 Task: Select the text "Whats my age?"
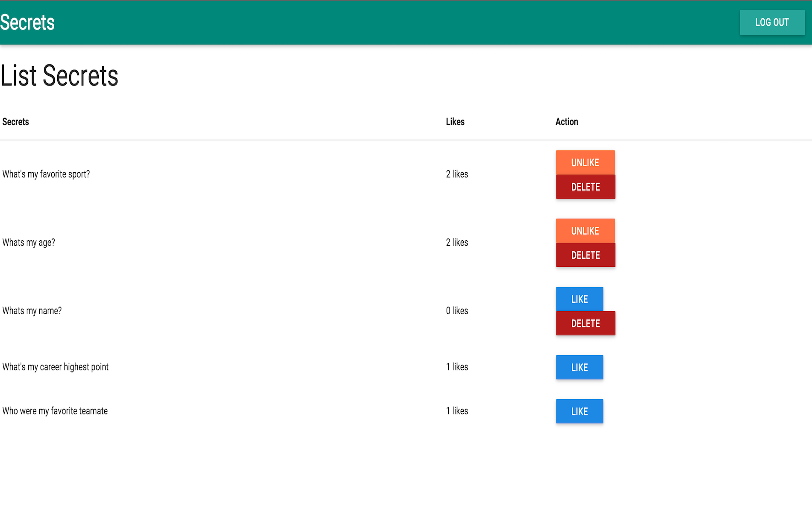tap(29, 243)
